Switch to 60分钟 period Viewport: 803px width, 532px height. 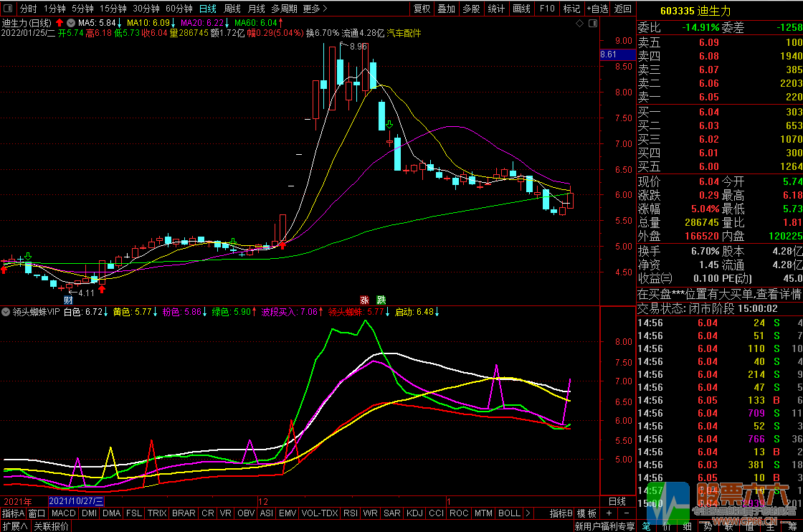point(179,9)
